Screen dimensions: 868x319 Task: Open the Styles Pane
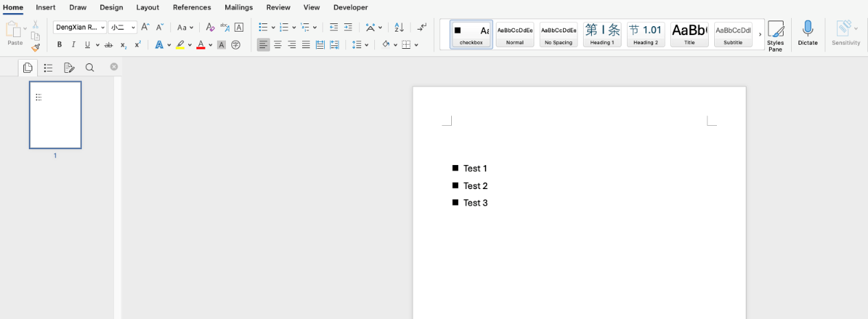tap(775, 36)
